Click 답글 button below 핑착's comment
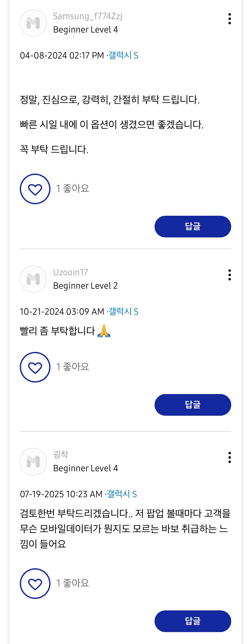Viewport: 251px width, 644px height. pos(193,621)
